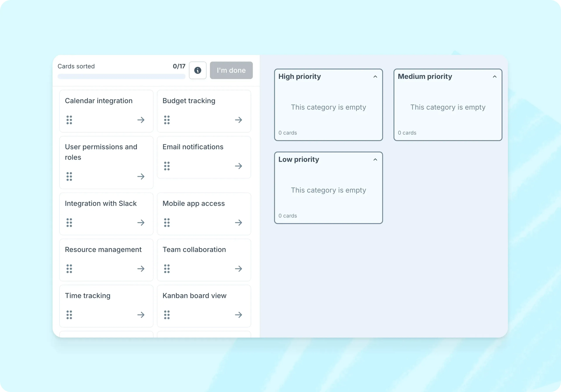Screen dimensions: 561x392
Task: Click arrow on Time tracking card
Action: [141, 315]
